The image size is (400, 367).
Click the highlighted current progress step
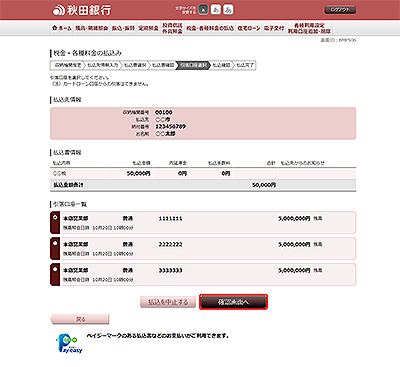click(x=194, y=65)
